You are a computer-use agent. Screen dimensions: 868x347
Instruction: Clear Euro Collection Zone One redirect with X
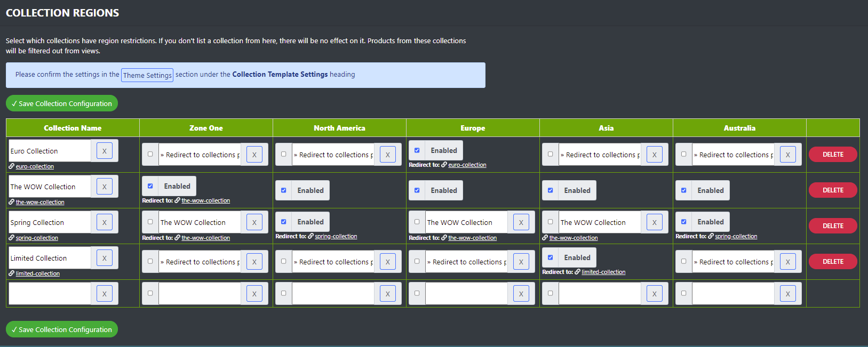click(x=254, y=155)
